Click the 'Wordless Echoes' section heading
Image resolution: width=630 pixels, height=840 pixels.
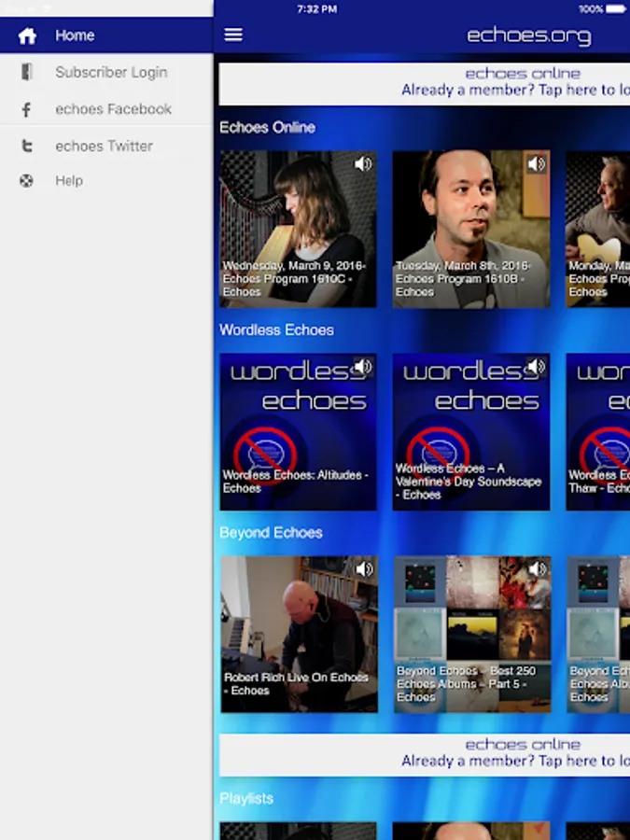pyautogui.click(x=276, y=330)
